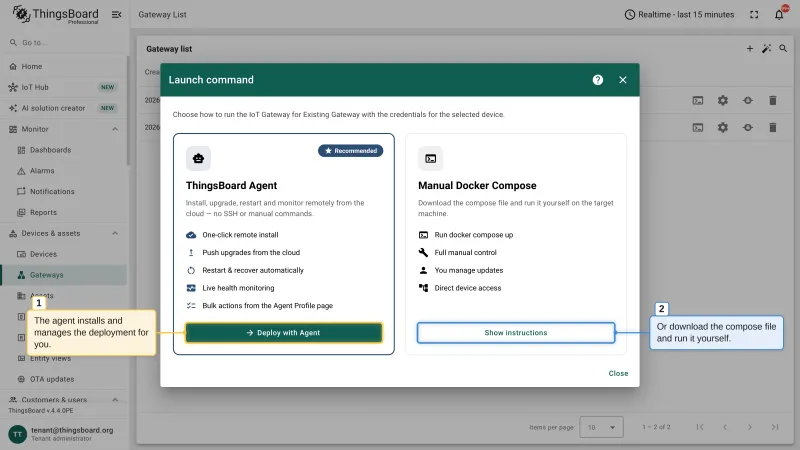Click the Home house icon
This screenshot has width=800, height=450.
click(13, 66)
